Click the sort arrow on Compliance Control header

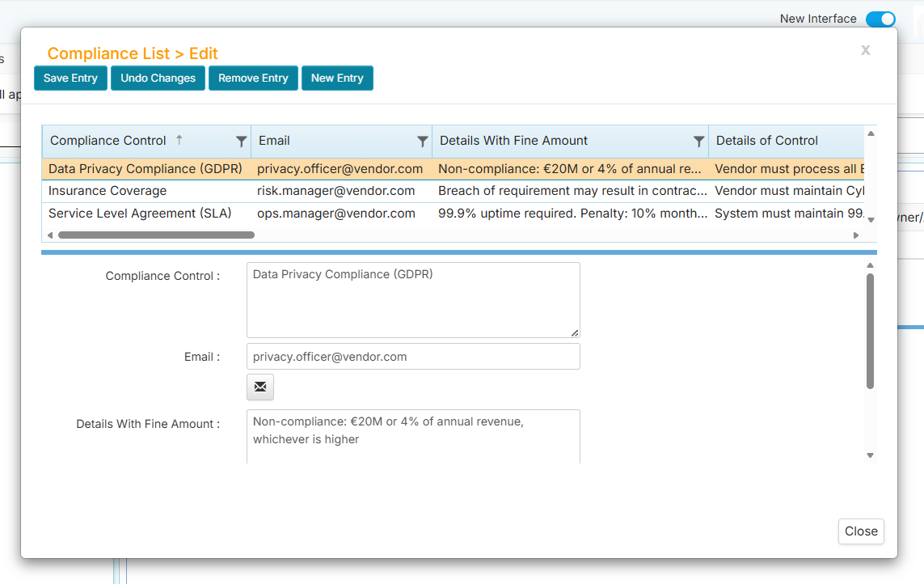point(179,140)
